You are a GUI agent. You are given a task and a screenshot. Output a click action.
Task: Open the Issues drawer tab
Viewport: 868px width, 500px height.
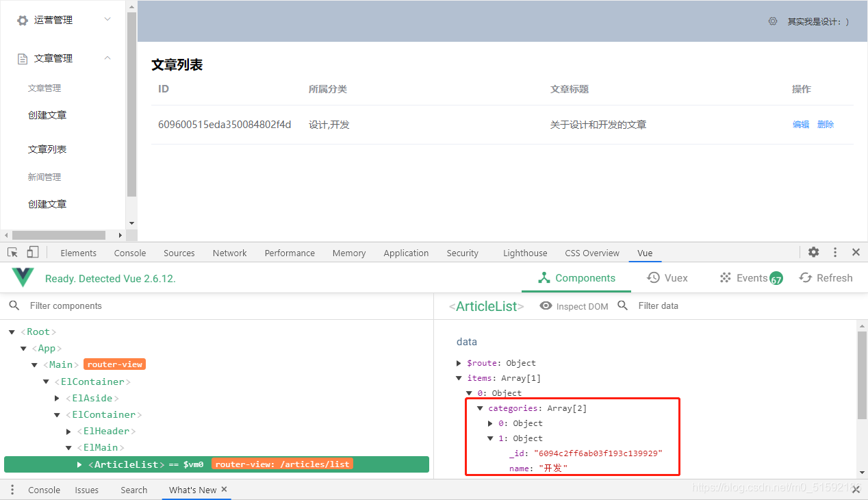tap(87, 490)
